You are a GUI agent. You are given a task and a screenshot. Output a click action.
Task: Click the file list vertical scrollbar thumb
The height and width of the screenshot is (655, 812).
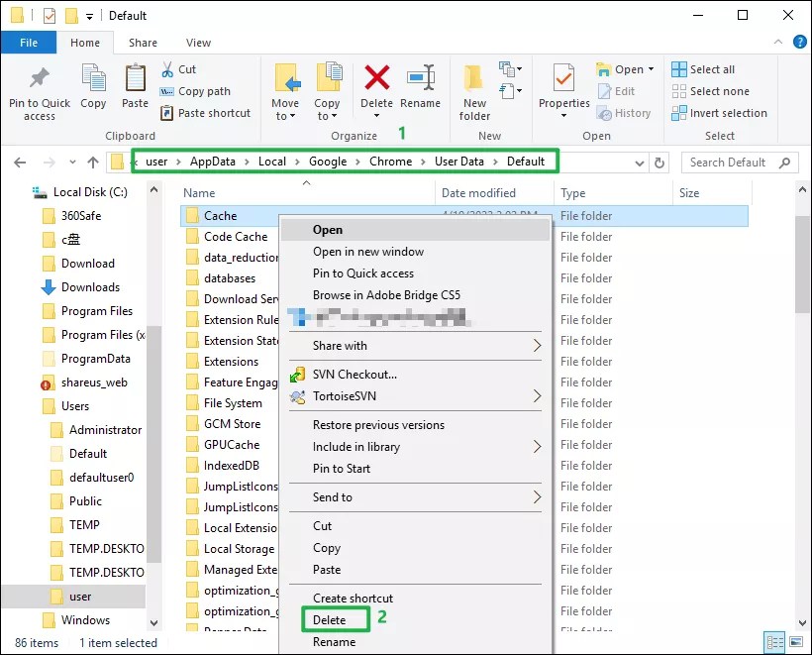coord(803,265)
